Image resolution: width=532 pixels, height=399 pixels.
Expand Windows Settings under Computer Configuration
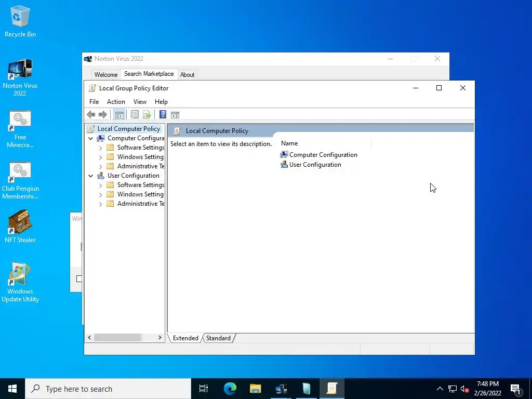(x=100, y=157)
